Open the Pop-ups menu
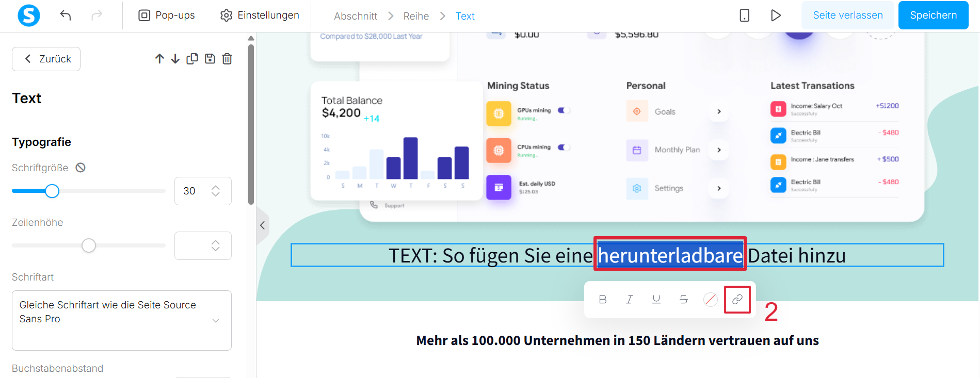 point(167,15)
